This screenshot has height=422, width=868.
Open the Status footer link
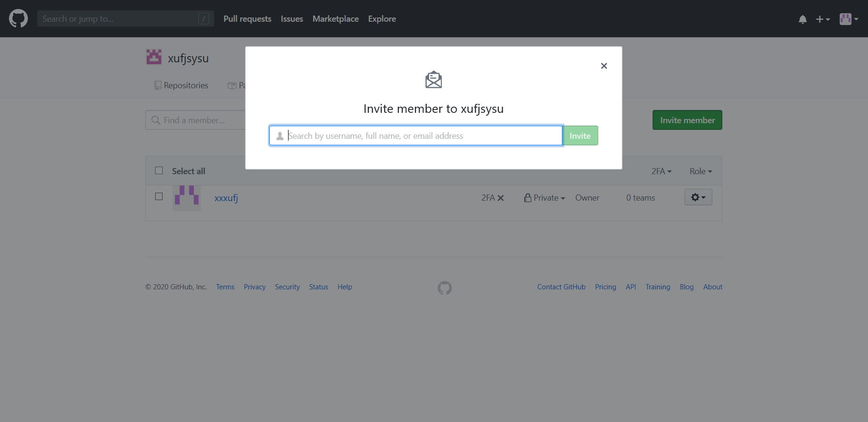tap(319, 287)
